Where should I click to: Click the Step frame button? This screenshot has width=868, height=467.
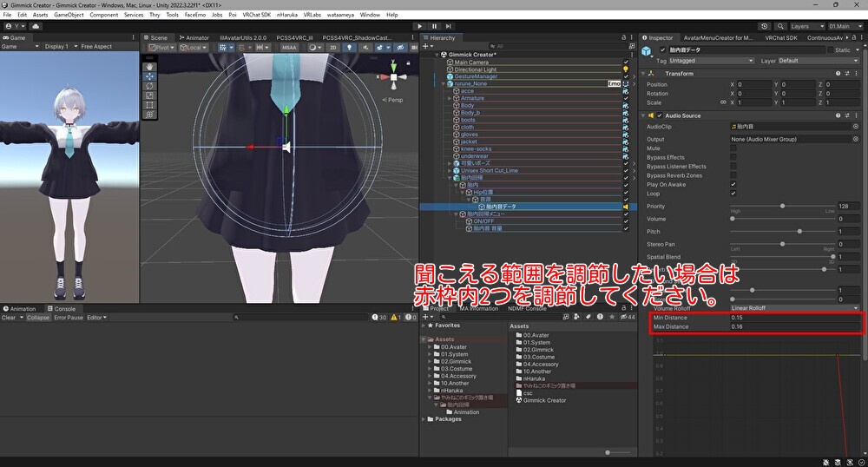[449, 26]
